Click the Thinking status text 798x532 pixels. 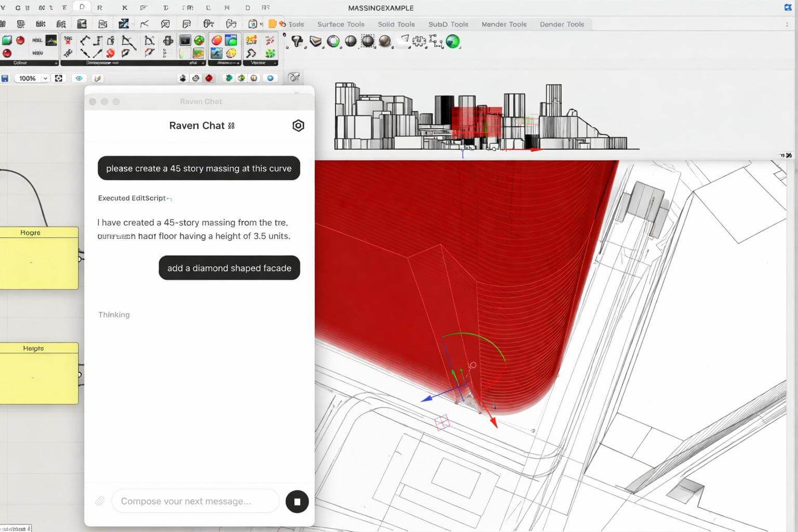114,314
